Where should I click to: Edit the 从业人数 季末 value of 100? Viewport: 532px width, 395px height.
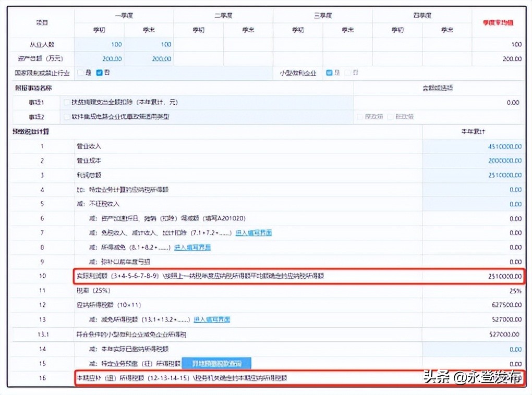[167, 44]
